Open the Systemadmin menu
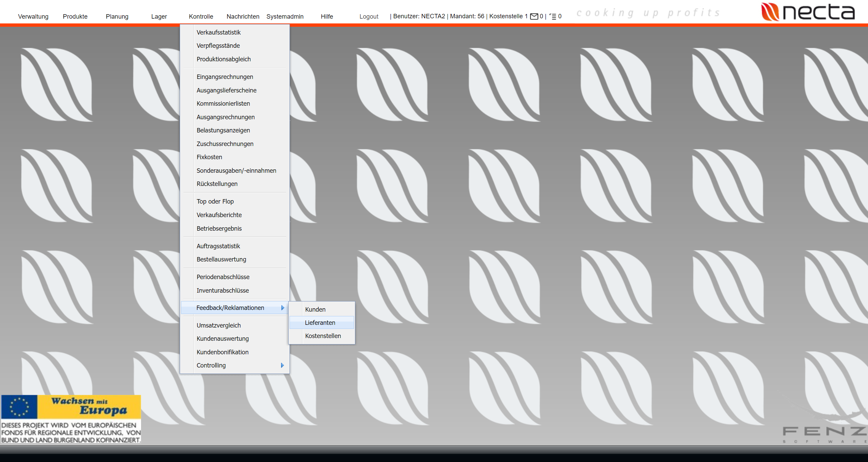This screenshot has width=868, height=462. [x=285, y=16]
